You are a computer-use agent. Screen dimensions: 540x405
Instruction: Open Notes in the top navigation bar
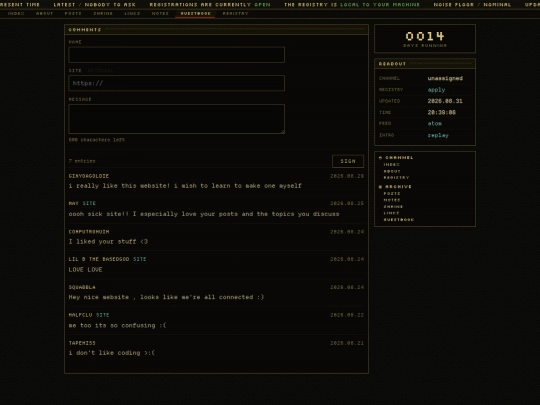(x=160, y=13)
